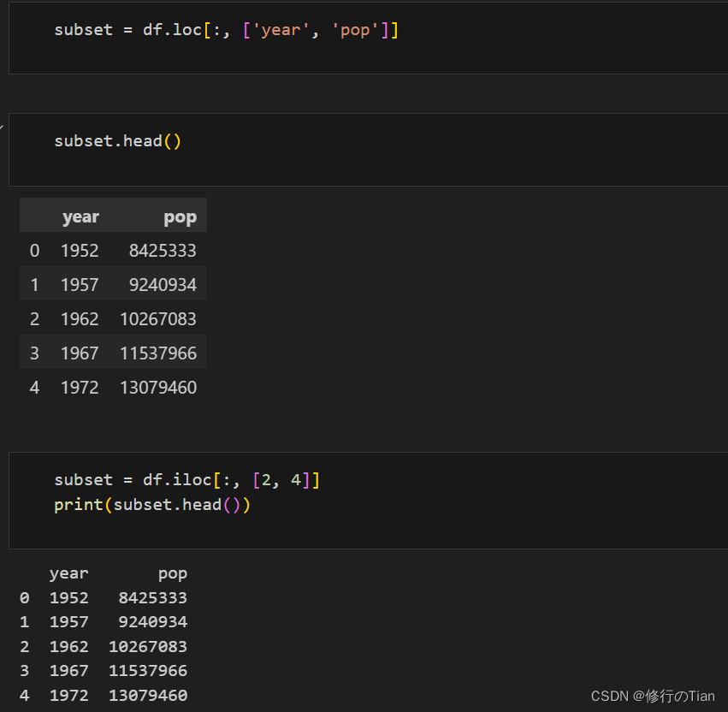Select the 'year' column header in the table
728x712 pixels.
point(80,216)
